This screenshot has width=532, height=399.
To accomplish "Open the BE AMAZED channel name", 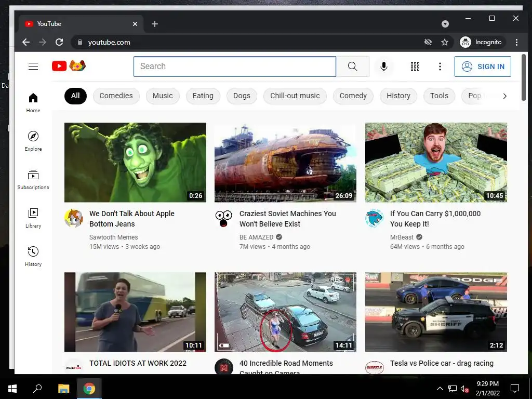I will [256, 237].
